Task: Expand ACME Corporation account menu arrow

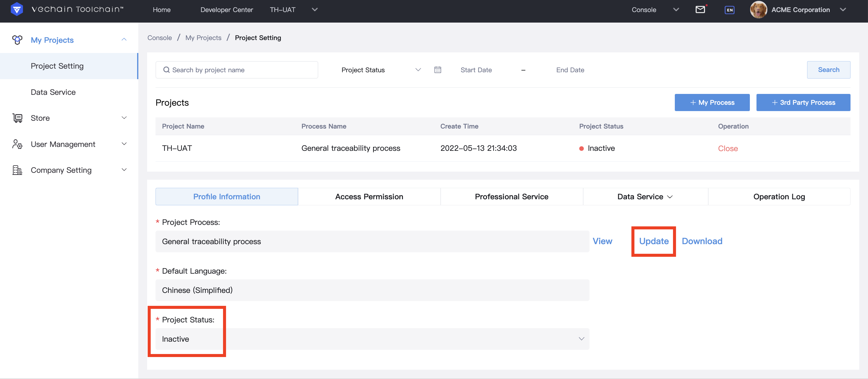Action: [843, 9]
